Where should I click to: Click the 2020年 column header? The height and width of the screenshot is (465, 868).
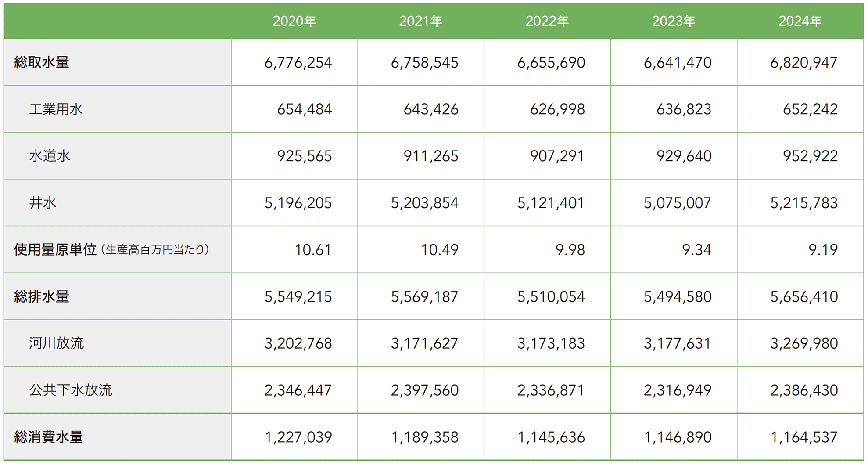[294, 21]
